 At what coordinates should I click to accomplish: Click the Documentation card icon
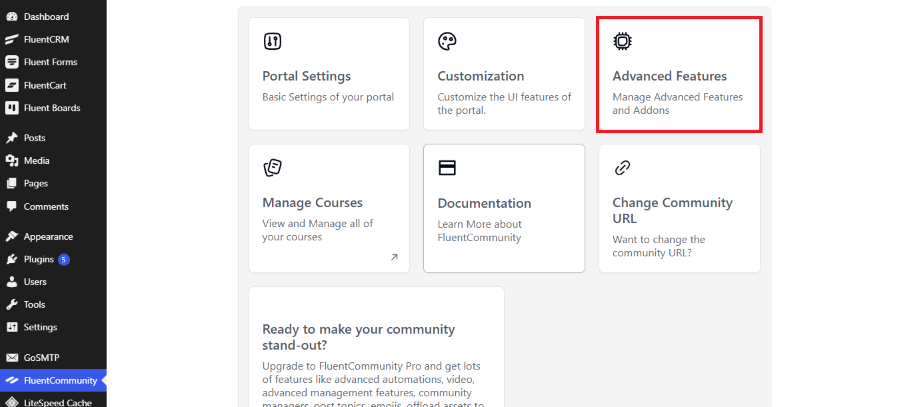[447, 168]
